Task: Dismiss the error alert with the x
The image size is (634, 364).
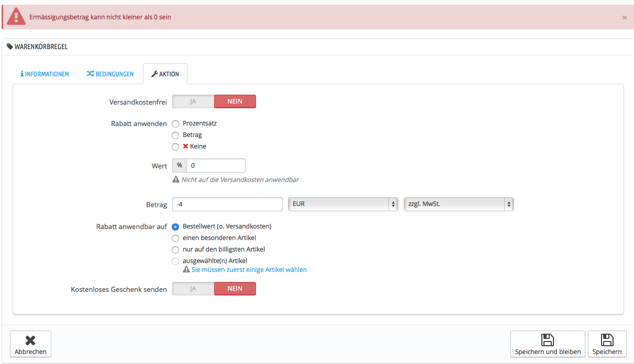Action: pyautogui.click(x=624, y=17)
